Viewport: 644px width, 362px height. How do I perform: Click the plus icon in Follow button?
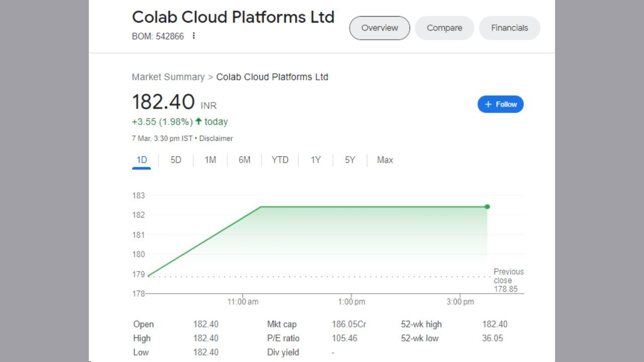488,104
